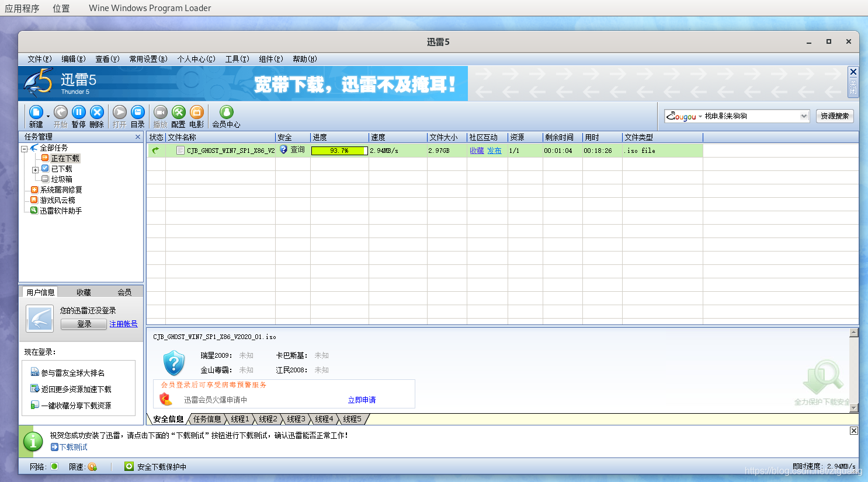Click the 新建 new task icon

[36, 112]
